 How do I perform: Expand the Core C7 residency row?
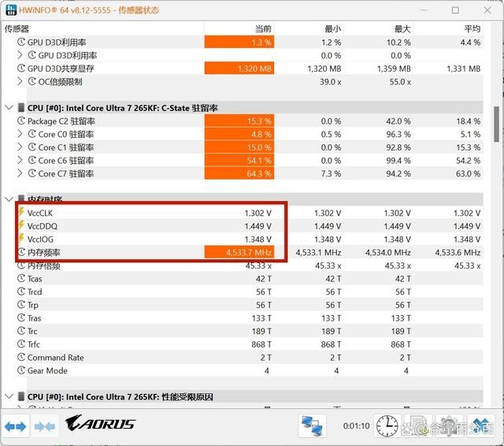[x=21, y=173]
